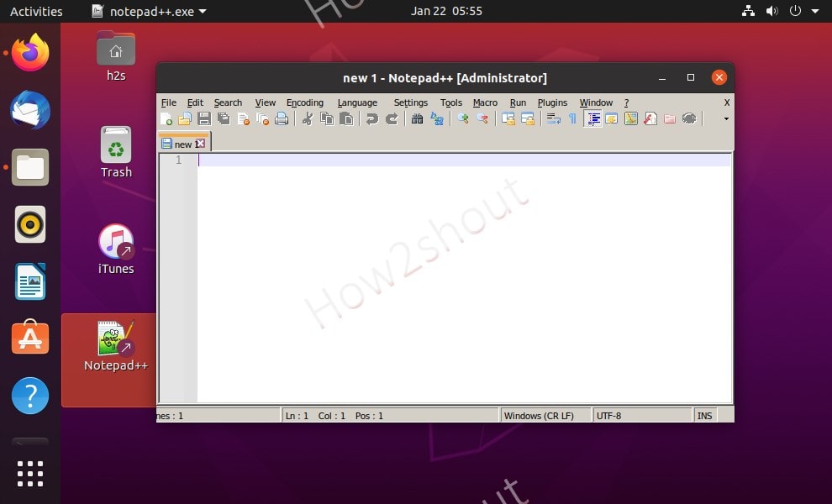The height and width of the screenshot is (504, 832).
Task: Paste from clipboard via toolbar
Action: point(345,118)
